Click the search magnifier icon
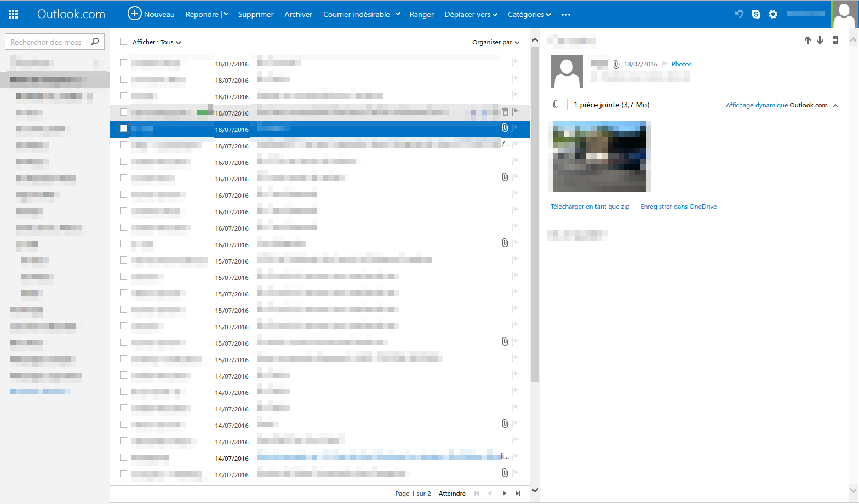This screenshot has height=504, width=859. (x=95, y=42)
